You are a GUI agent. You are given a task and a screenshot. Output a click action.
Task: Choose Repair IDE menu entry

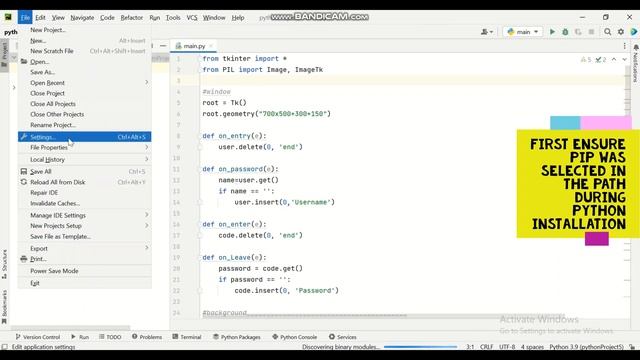click(x=84, y=193)
